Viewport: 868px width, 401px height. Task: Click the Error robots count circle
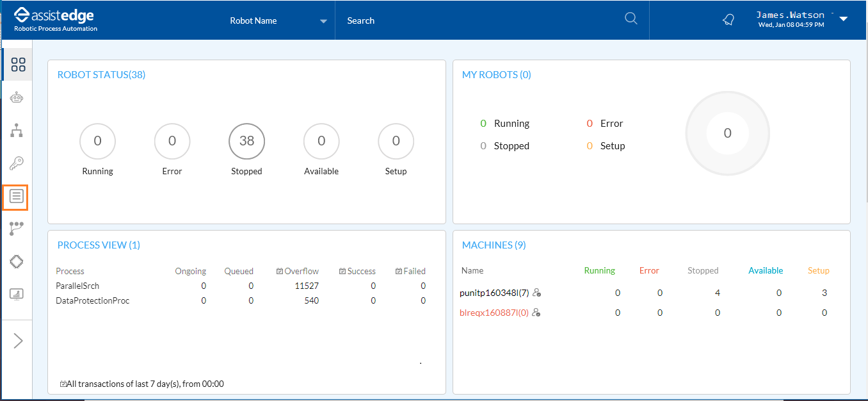[x=172, y=142]
